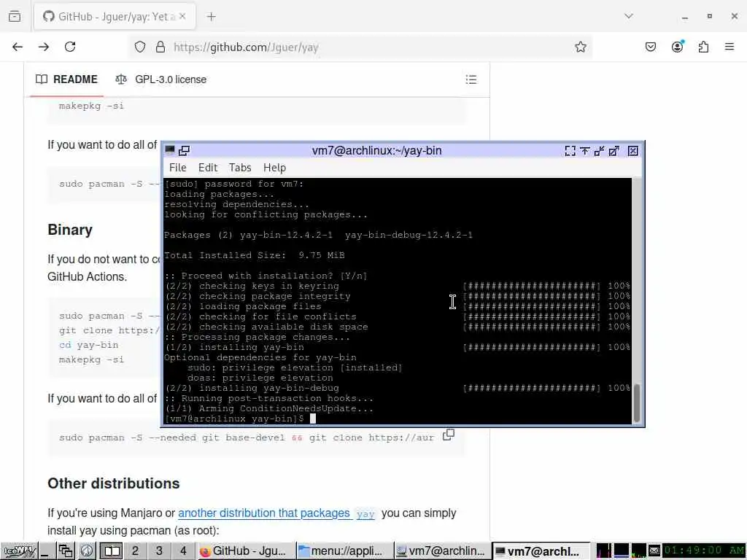Viewport: 747px width, 560px height.
Task: Click 'cd yay-bin' code line
Action: point(88,345)
